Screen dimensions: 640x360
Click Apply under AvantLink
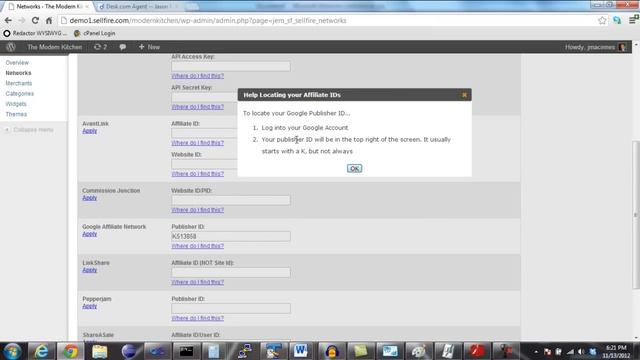click(x=90, y=131)
